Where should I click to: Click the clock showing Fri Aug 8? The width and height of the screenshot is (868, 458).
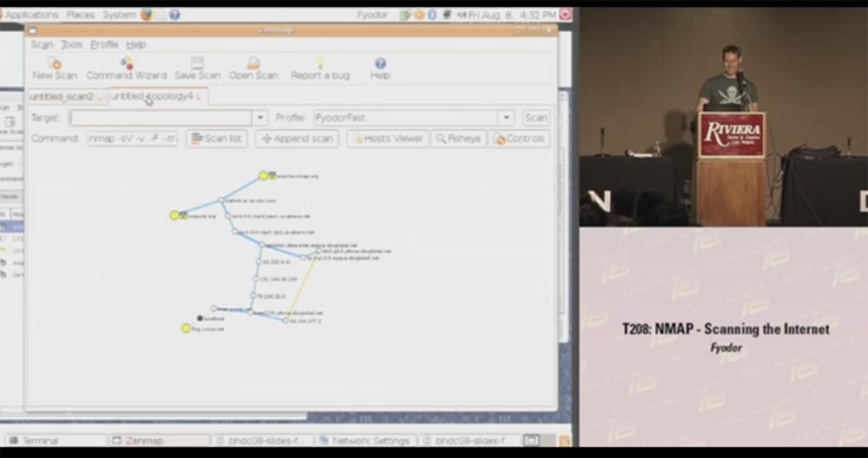click(x=512, y=15)
